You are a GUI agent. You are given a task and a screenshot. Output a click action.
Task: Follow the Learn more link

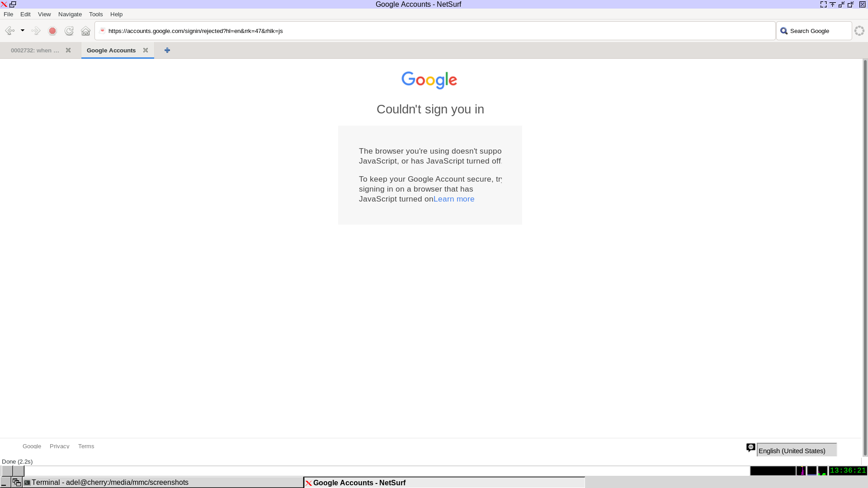[454, 199]
